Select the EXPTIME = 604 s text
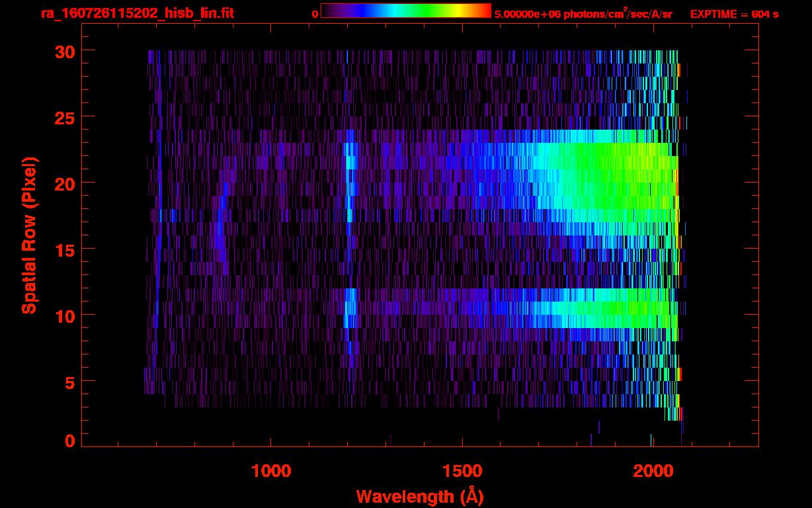The height and width of the screenshot is (508, 812). click(734, 14)
